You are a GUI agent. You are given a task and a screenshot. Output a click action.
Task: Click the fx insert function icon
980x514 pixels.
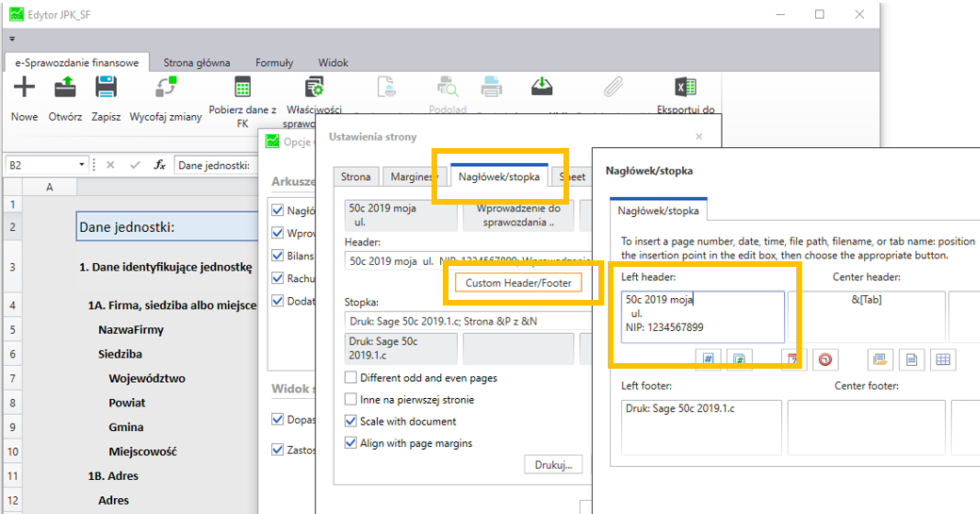159,165
